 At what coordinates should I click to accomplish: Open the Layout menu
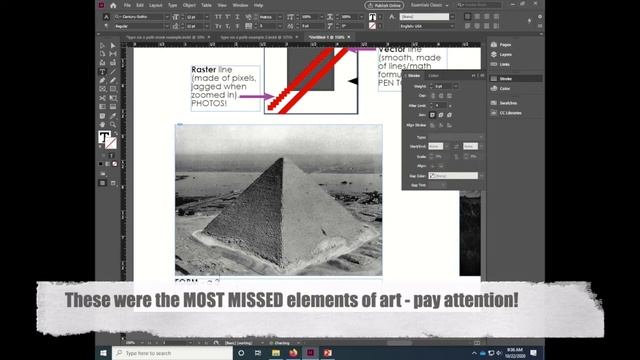[x=156, y=5]
